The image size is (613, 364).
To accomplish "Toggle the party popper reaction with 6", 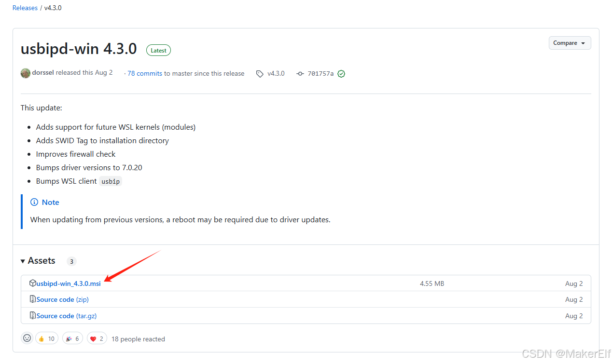I will pos(72,338).
